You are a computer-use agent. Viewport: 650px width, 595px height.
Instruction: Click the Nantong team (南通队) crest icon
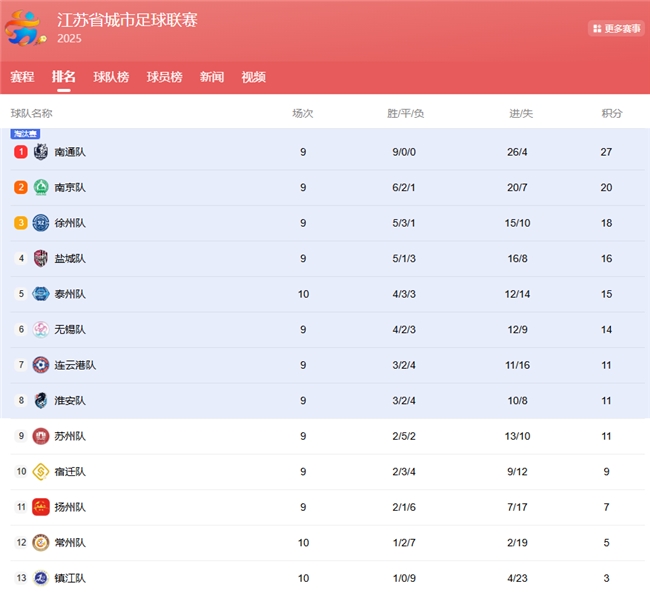click(41, 152)
